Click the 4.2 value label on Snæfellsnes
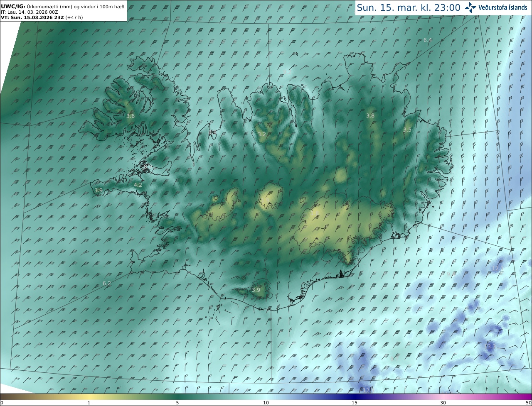Image resolution: width=532 pixels, height=406 pixels. click(x=138, y=185)
